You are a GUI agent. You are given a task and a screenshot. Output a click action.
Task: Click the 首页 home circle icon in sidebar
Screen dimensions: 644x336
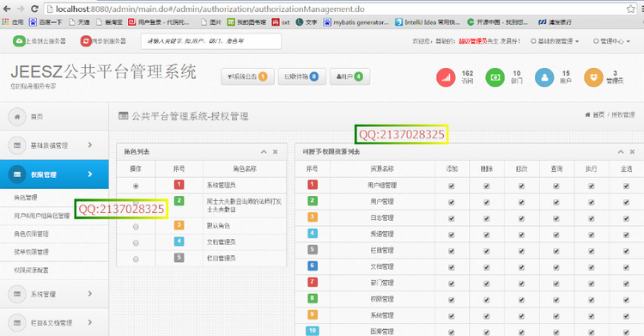click(x=17, y=117)
